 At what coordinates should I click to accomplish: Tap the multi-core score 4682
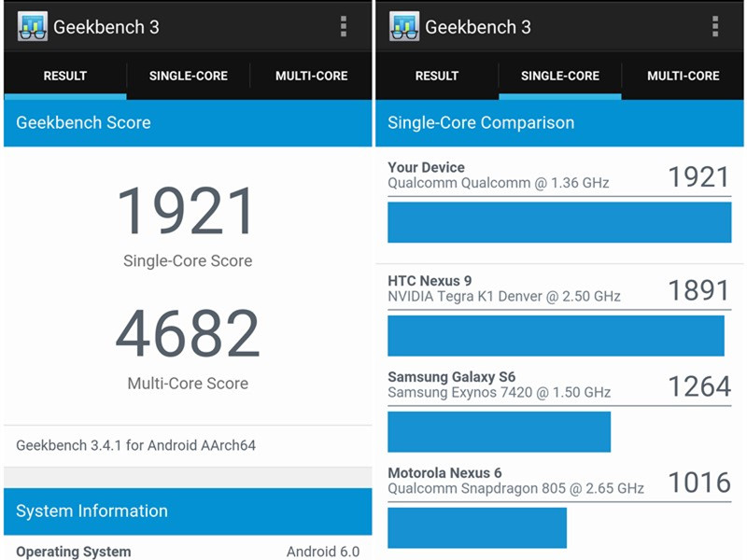coord(188,333)
